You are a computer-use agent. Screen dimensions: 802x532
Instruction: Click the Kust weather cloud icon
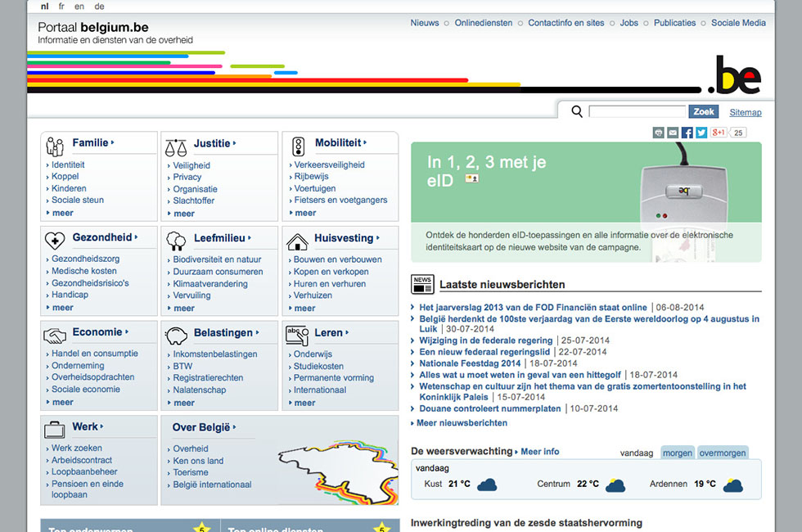(x=487, y=485)
